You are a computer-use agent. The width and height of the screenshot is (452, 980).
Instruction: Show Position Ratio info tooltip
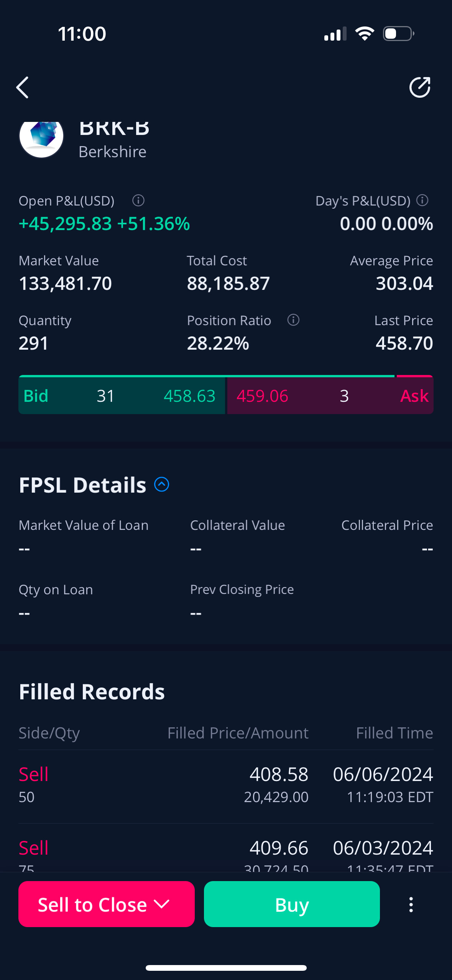[x=293, y=320]
